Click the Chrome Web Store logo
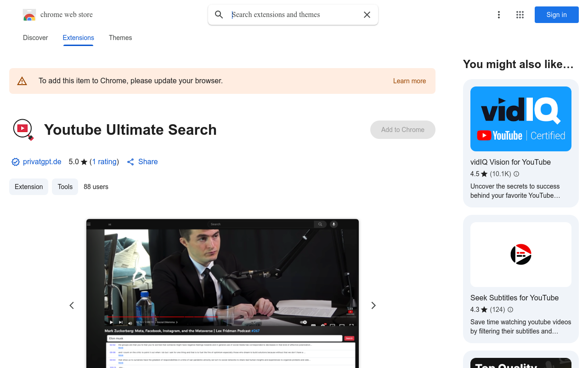This screenshot has width=588, height=368. 29,15
